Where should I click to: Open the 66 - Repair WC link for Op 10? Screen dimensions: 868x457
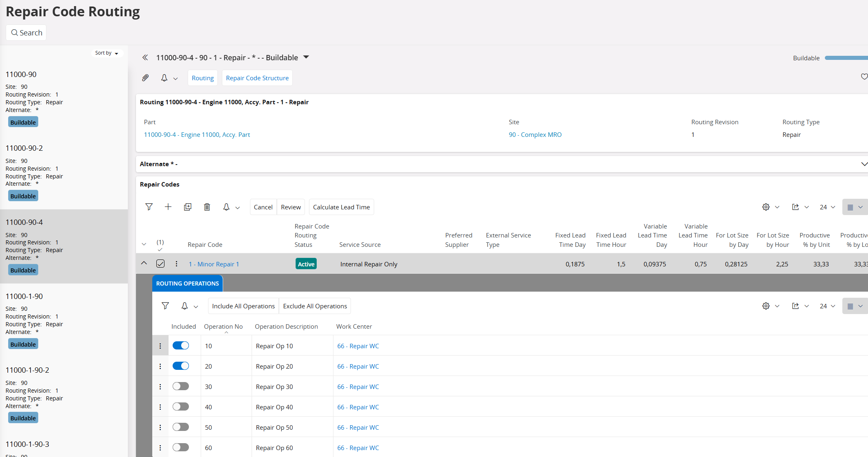358,346
